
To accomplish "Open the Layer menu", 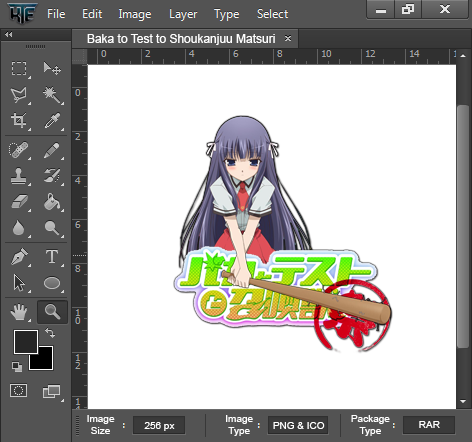I will (x=183, y=14).
